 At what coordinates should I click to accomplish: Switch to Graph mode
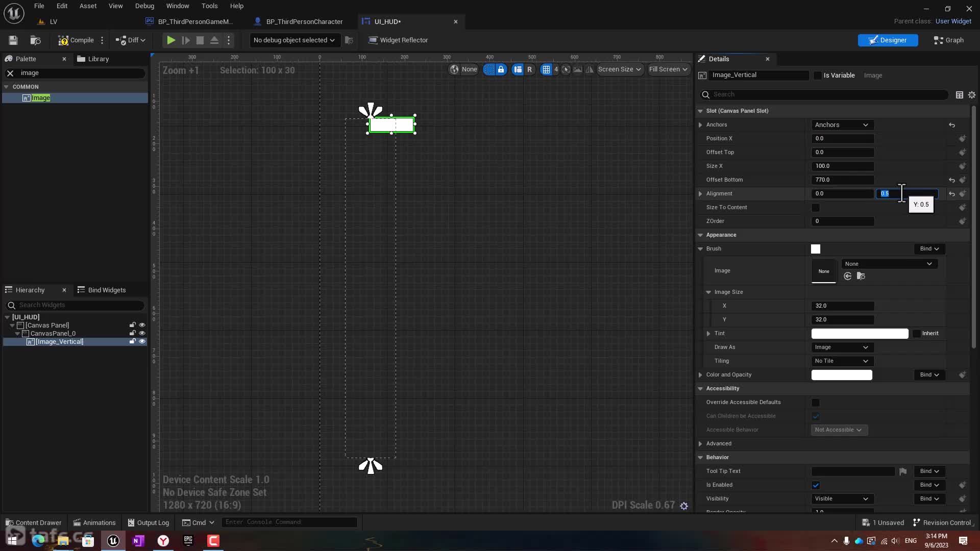948,40
